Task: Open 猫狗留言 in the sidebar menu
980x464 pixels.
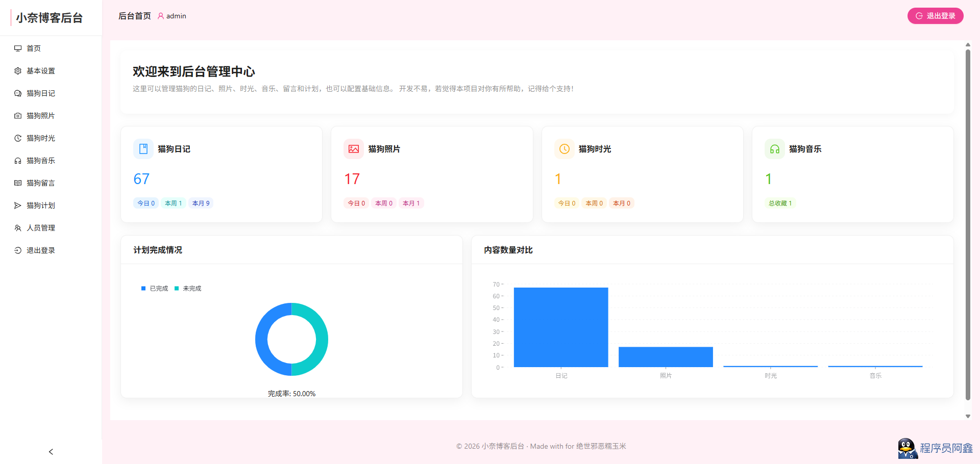Action: pos(41,183)
